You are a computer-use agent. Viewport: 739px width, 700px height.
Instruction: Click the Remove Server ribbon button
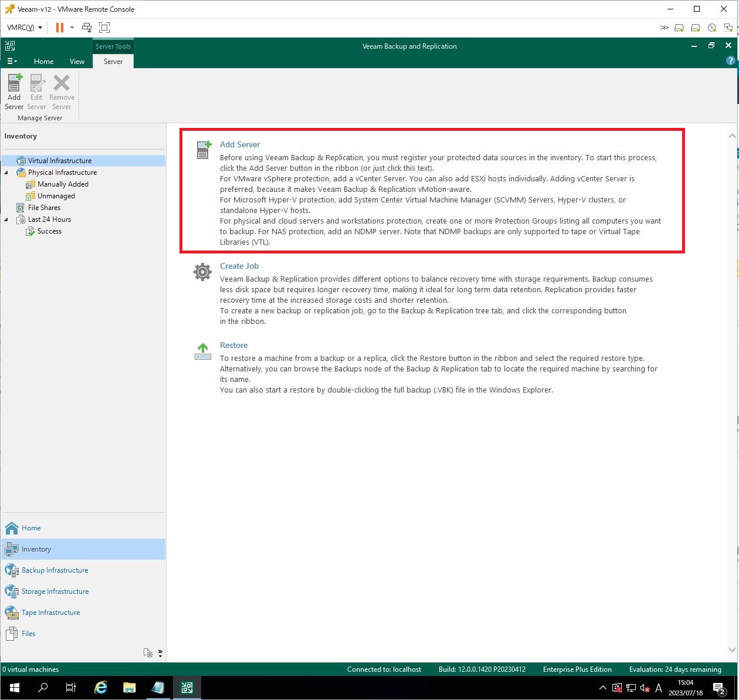(x=62, y=92)
